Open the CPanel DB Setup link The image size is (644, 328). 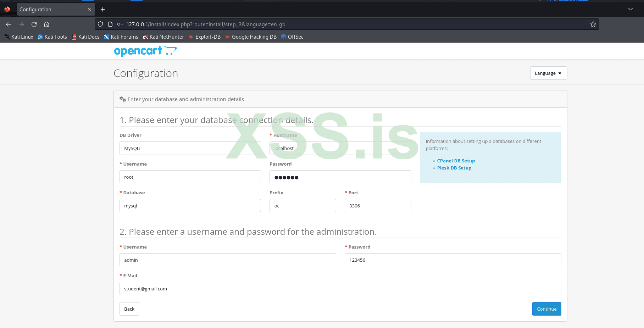(x=456, y=161)
